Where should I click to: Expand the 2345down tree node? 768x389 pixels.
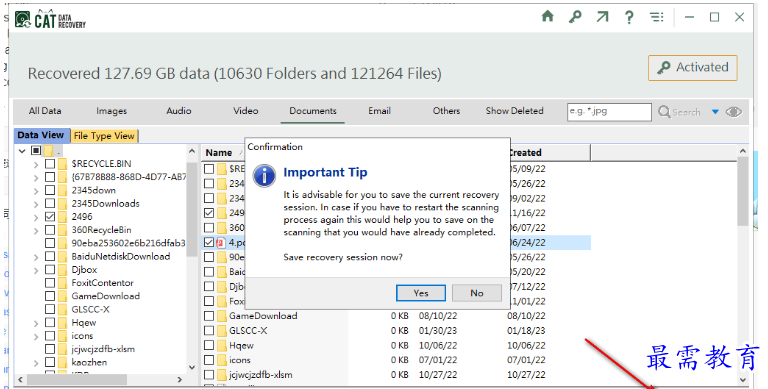pyautogui.click(x=36, y=191)
